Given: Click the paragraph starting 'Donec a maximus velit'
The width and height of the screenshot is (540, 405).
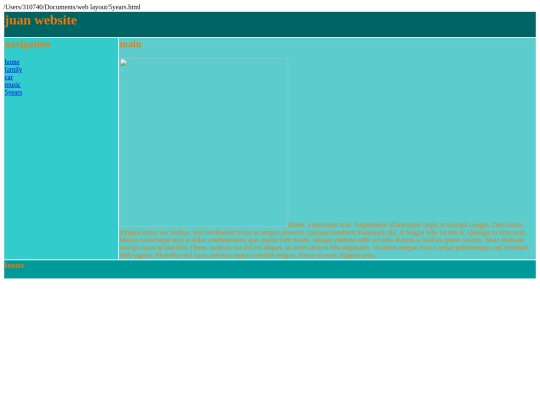Looking at the screenshot, I should click(324, 240).
